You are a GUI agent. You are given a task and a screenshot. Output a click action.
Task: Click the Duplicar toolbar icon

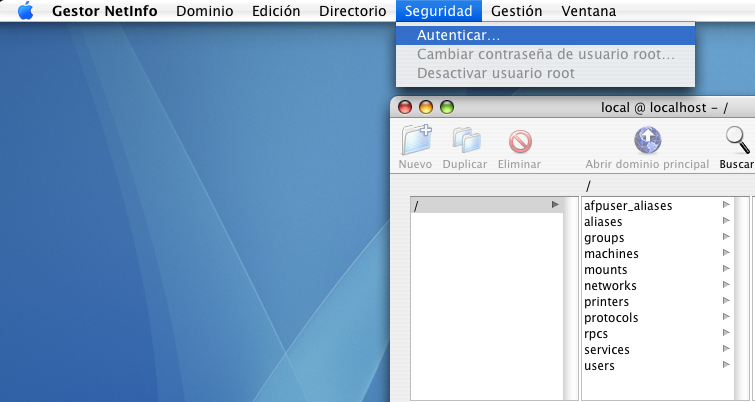(464, 140)
